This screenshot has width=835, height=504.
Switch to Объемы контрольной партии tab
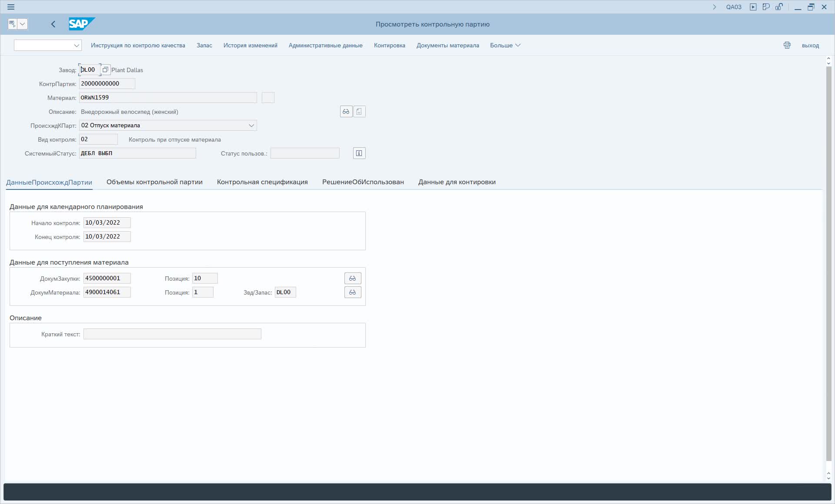coord(154,182)
